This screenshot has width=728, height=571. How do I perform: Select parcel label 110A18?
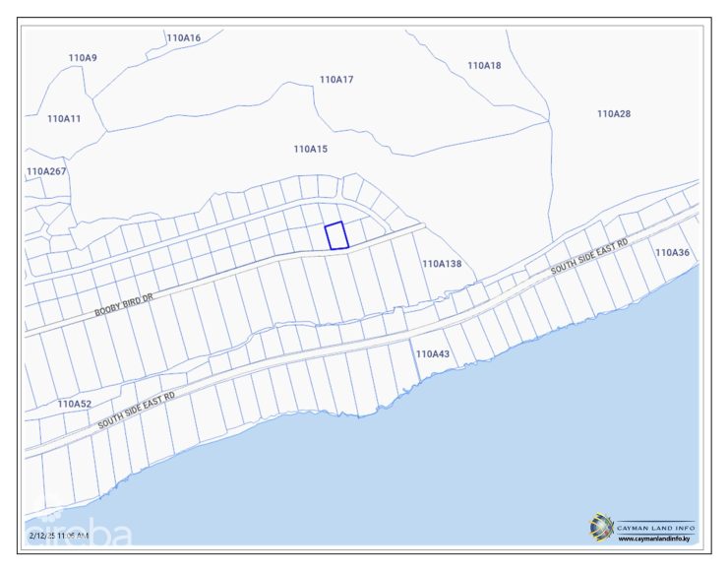[484, 66]
